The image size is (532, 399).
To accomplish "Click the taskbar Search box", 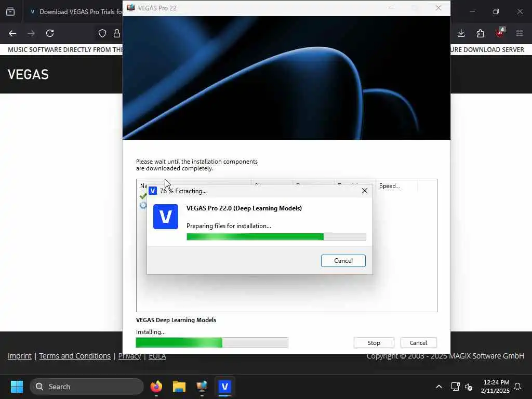I will click(x=87, y=387).
